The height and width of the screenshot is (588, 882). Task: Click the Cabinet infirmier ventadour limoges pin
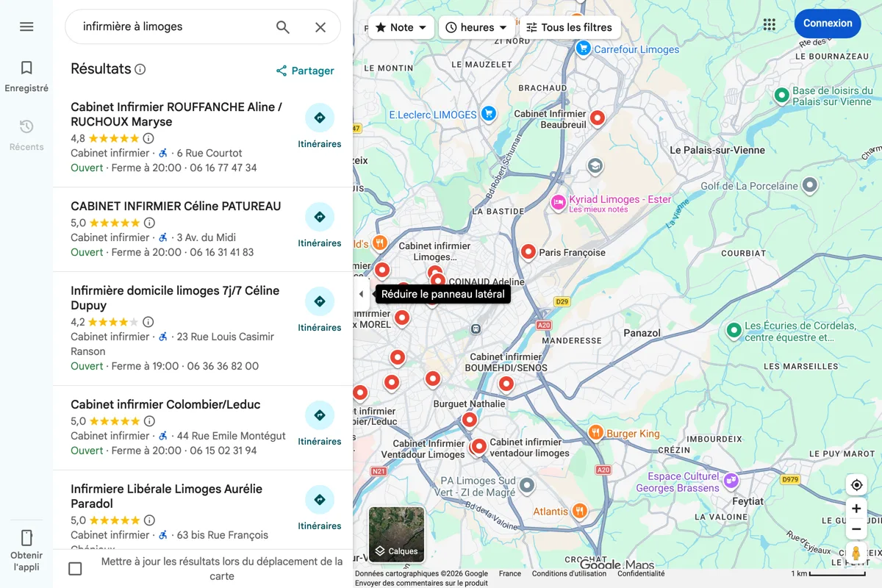[x=479, y=446]
